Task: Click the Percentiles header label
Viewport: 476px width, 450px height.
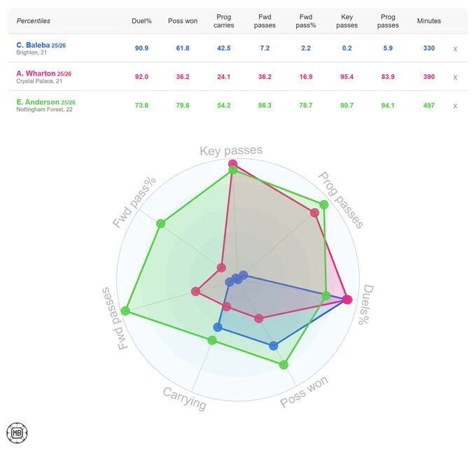Action: (x=34, y=21)
